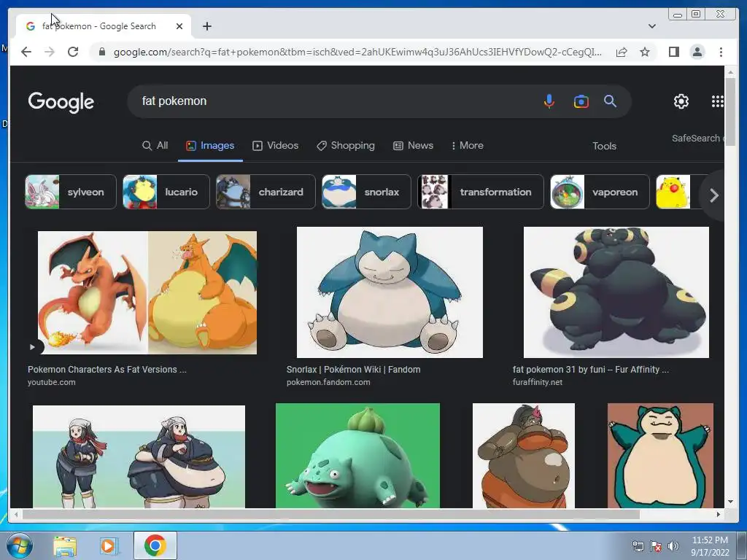
Task: Click the padlock site info icon
Action: (x=101, y=52)
